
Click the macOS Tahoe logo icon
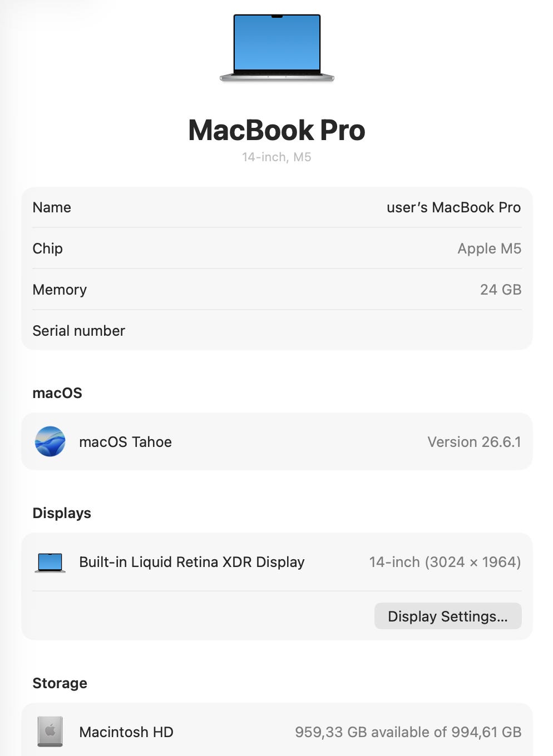pos(50,441)
